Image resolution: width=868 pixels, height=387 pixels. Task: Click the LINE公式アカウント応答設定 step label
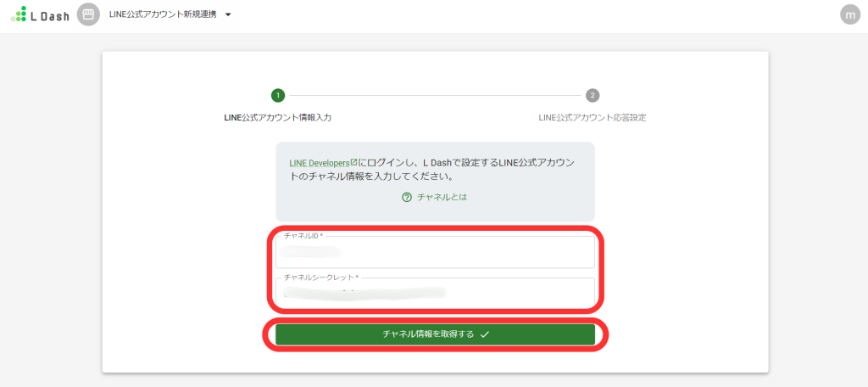click(x=593, y=118)
